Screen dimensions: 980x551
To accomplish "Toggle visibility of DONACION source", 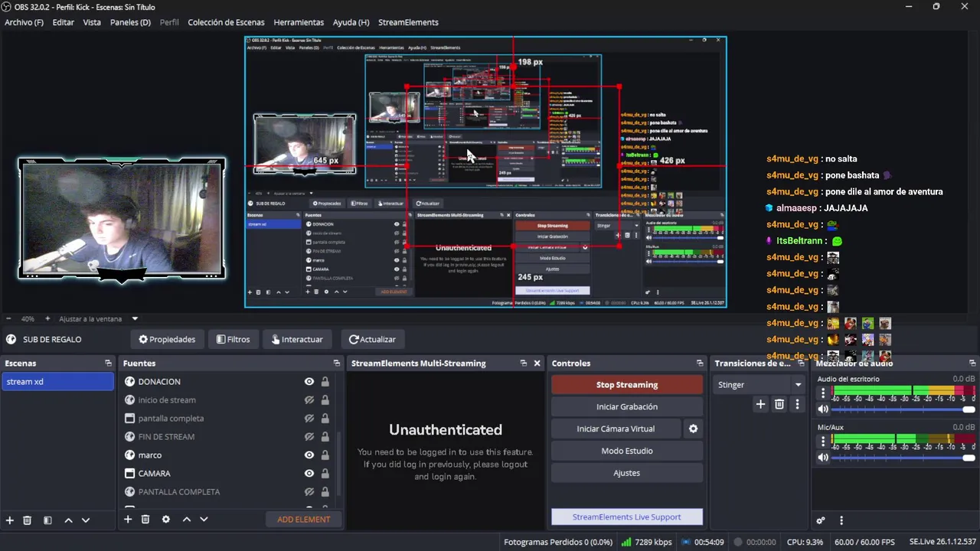I will [x=309, y=381].
